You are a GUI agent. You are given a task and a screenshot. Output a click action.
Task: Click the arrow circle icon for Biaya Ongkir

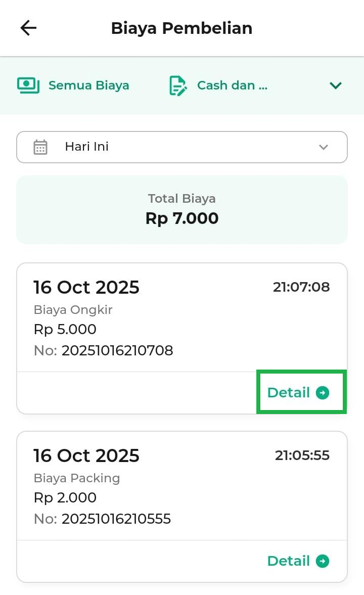(323, 393)
